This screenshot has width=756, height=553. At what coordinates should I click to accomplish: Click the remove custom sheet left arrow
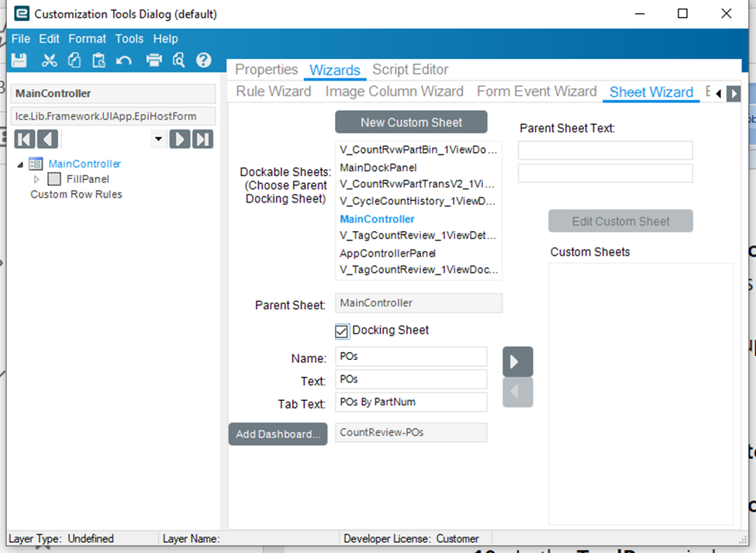517,392
